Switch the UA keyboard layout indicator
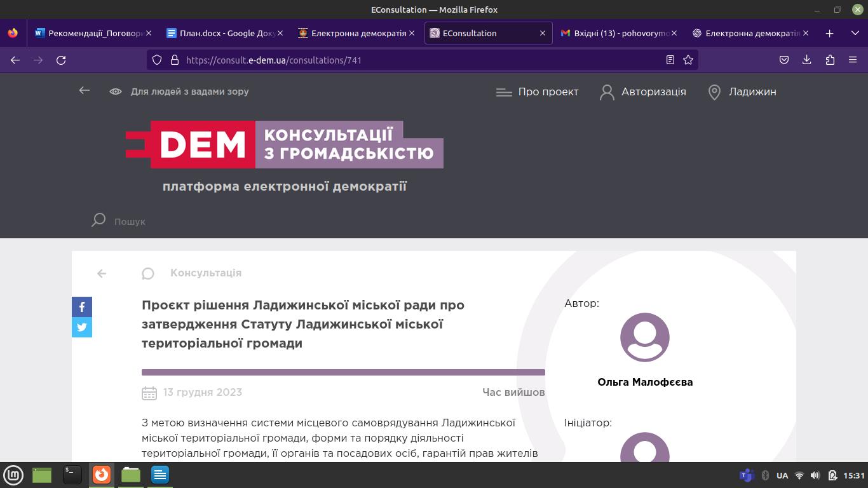 click(x=782, y=475)
